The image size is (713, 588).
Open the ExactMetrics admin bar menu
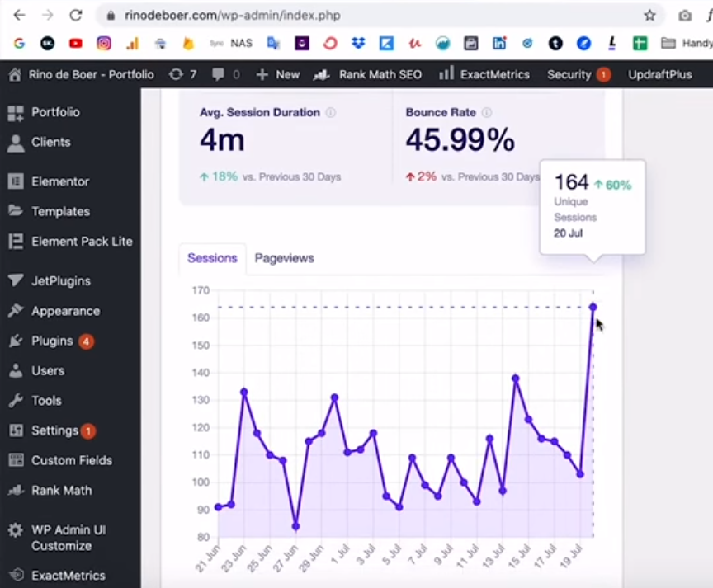pyautogui.click(x=484, y=74)
